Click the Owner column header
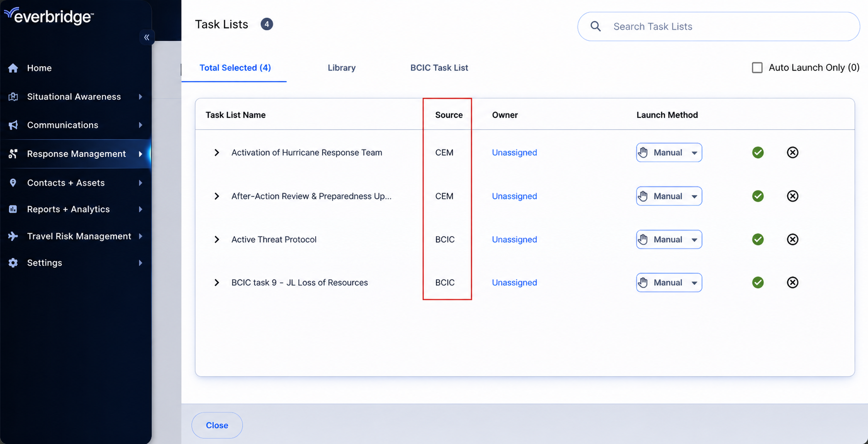868x444 pixels. point(505,115)
